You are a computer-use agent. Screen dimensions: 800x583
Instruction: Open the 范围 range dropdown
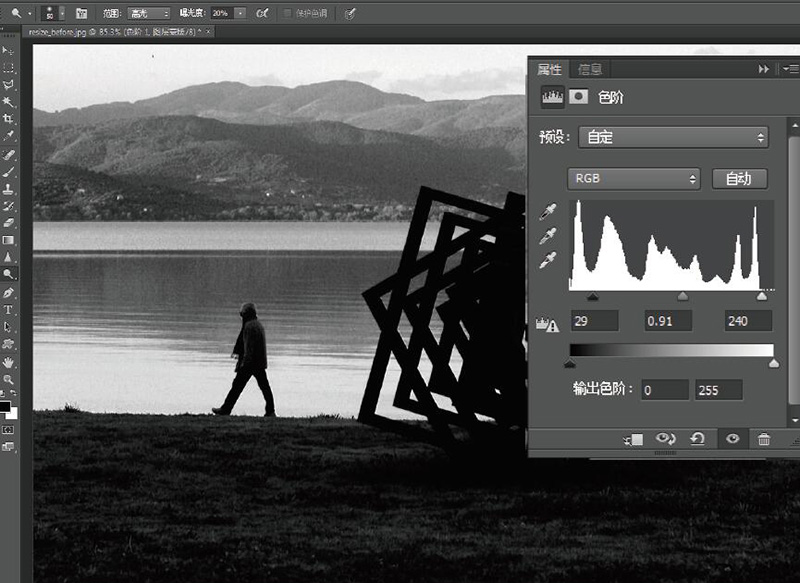pos(147,13)
